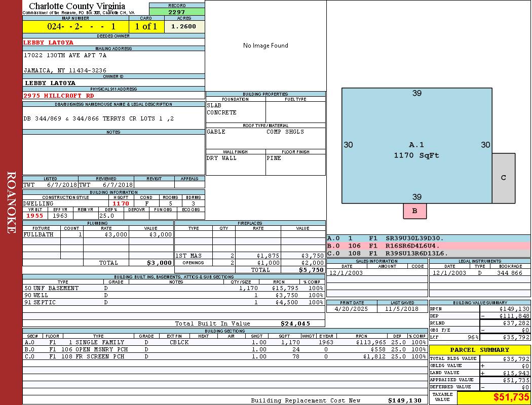Click the RPCN value $149,130 in summary

514,309
